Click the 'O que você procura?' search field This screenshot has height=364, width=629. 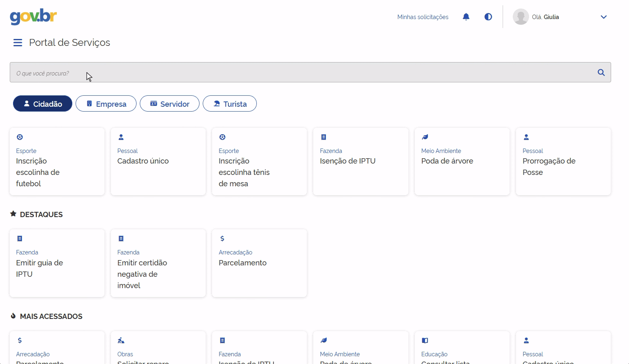pyautogui.click(x=310, y=72)
